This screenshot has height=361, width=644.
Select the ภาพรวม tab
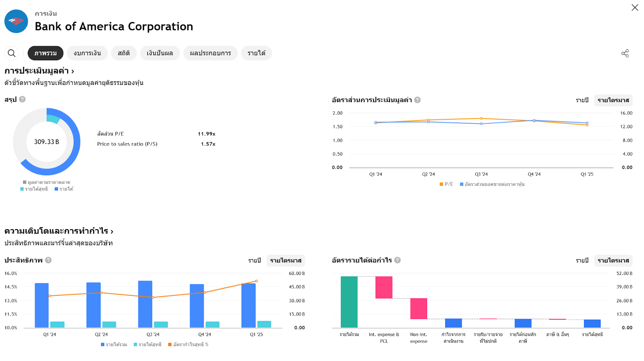click(x=45, y=53)
